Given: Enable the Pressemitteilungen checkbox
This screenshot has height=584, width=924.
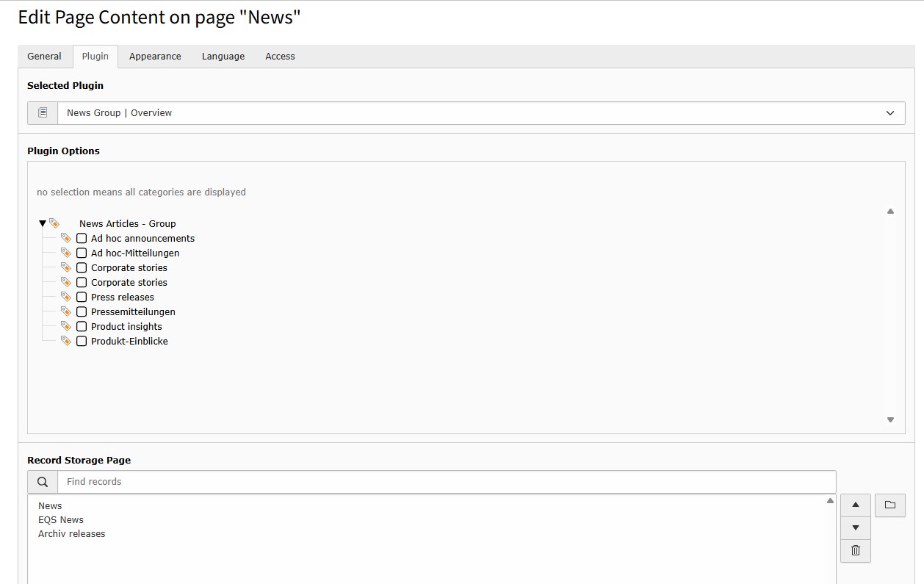Looking at the screenshot, I should (x=82, y=311).
